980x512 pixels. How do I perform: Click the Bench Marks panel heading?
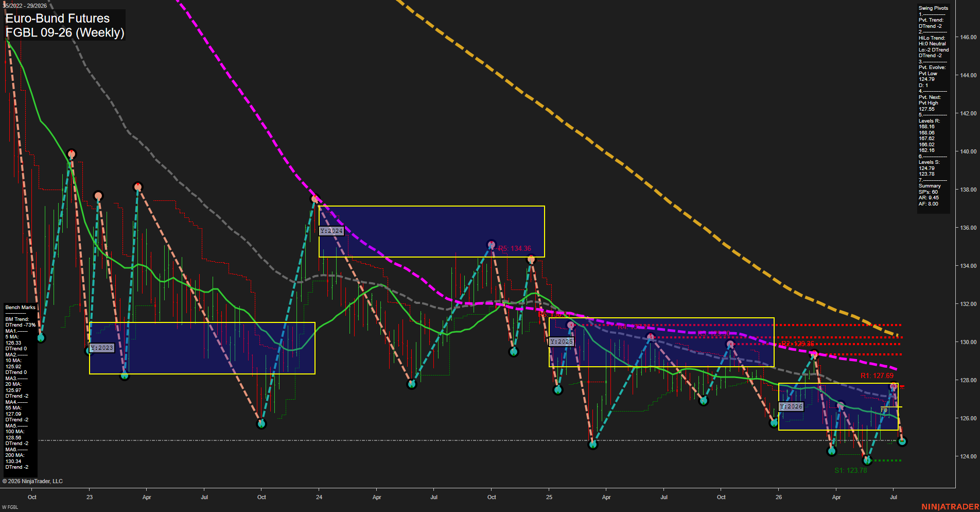point(21,308)
